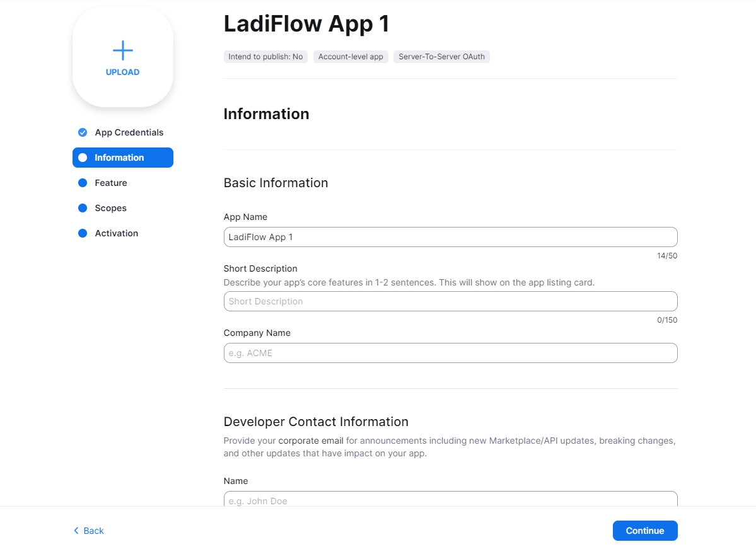
Task: Click the Server-To-Server OAuth tag
Action: (441, 57)
